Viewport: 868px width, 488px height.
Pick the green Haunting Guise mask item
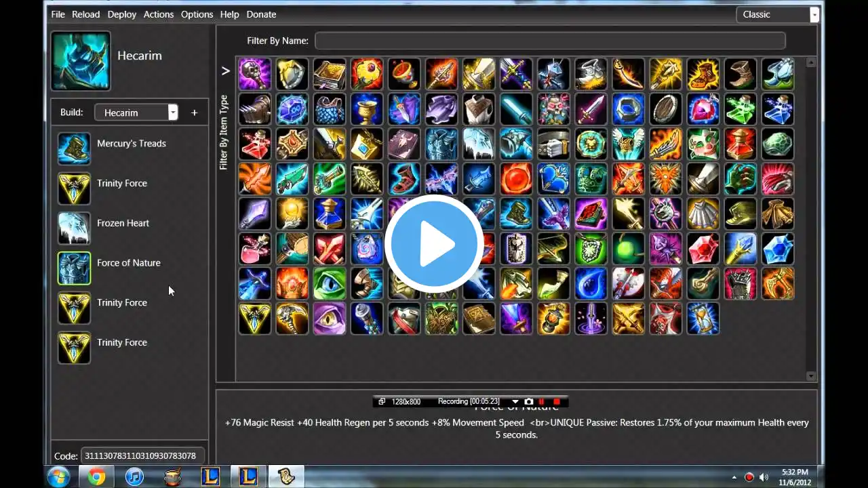(703, 144)
